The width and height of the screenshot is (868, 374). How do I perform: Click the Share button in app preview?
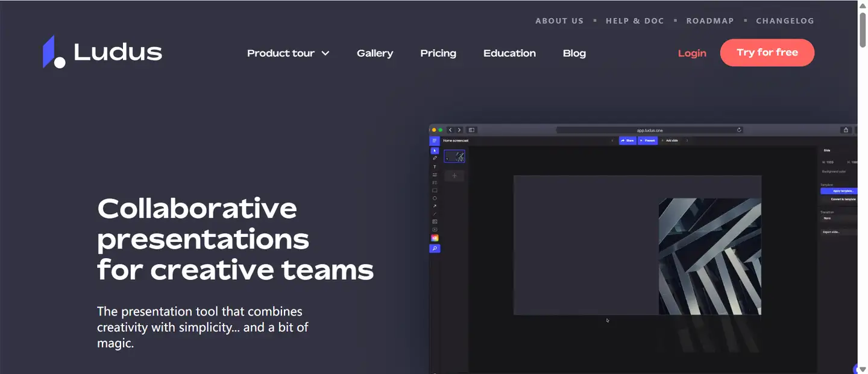point(627,141)
